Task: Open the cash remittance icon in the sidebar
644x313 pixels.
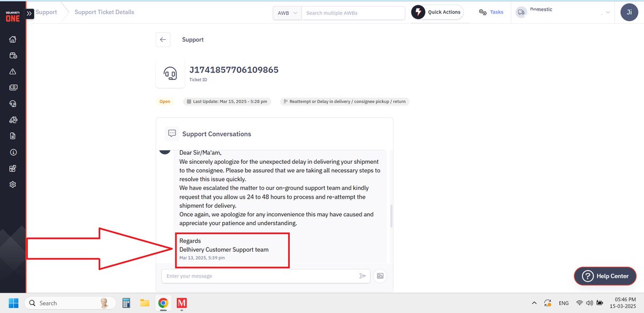Action: tap(13, 88)
